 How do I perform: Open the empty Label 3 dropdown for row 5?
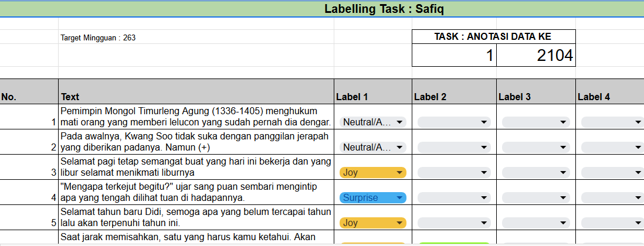[536, 223]
